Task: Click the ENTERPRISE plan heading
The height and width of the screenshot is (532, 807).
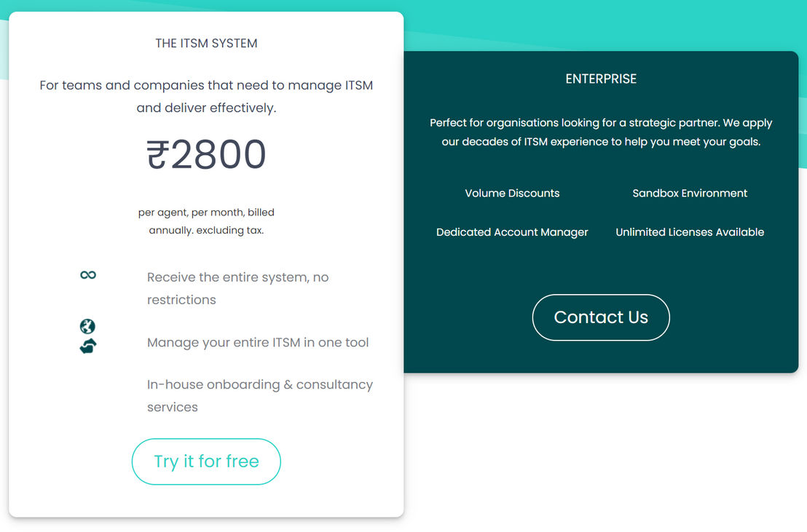Action: [x=601, y=79]
